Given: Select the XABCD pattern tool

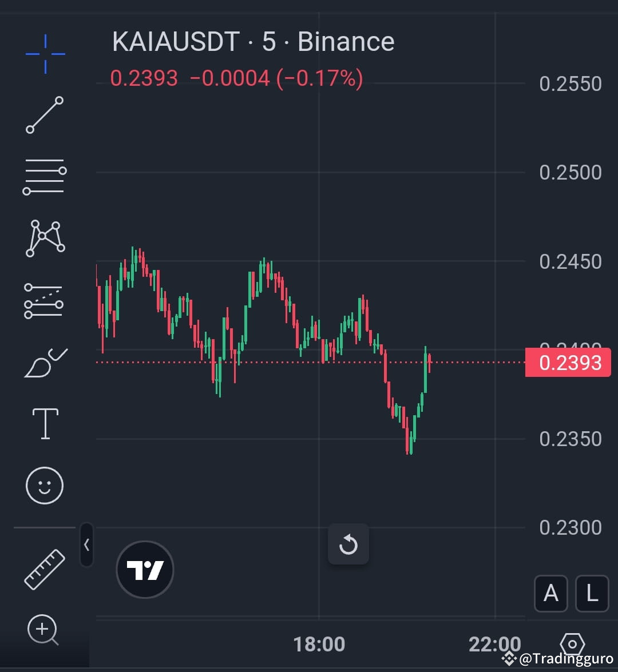Looking at the screenshot, I should (45, 237).
